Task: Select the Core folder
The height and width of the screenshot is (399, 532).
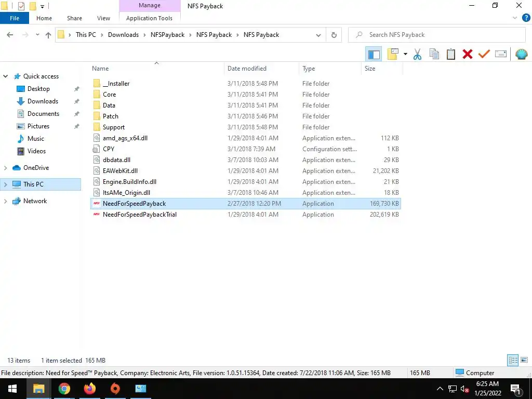Action: [x=109, y=95]
